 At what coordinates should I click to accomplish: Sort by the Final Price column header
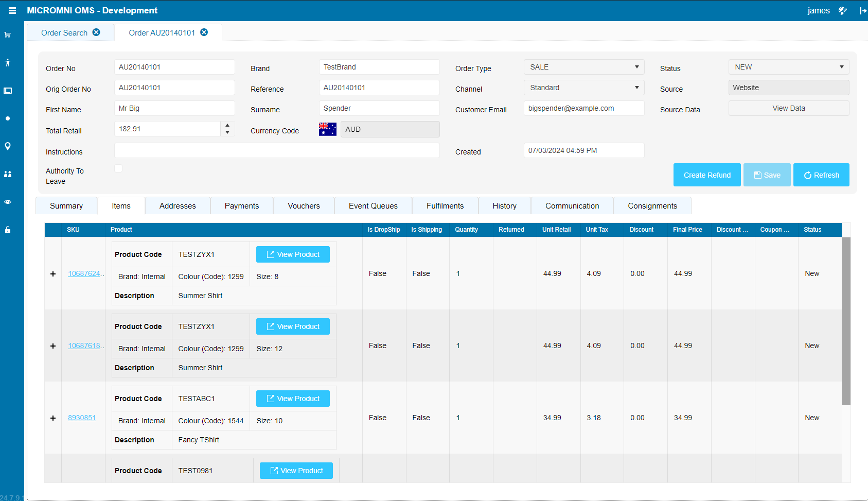689,230
